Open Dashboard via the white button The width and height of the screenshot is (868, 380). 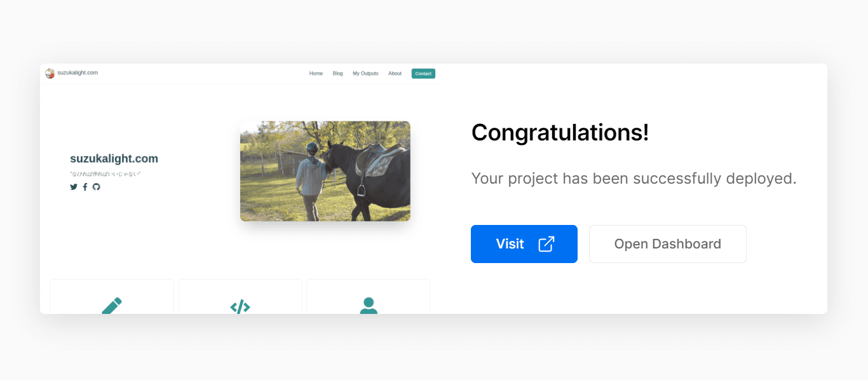tap(667, 244)
